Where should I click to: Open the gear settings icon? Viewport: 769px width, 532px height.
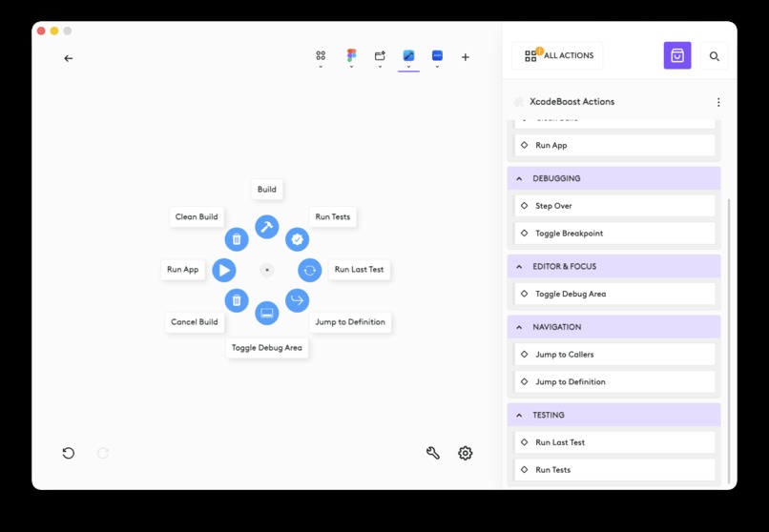pos(466,453)
